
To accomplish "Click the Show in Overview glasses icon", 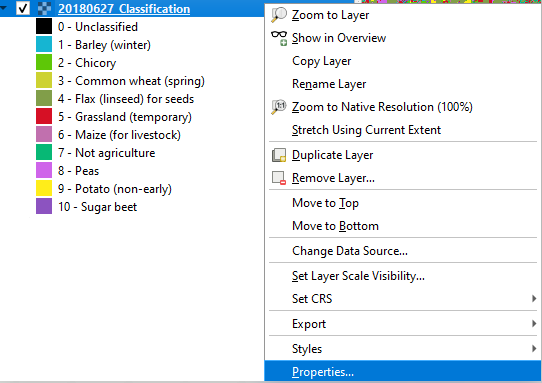I will pos(279,38).
